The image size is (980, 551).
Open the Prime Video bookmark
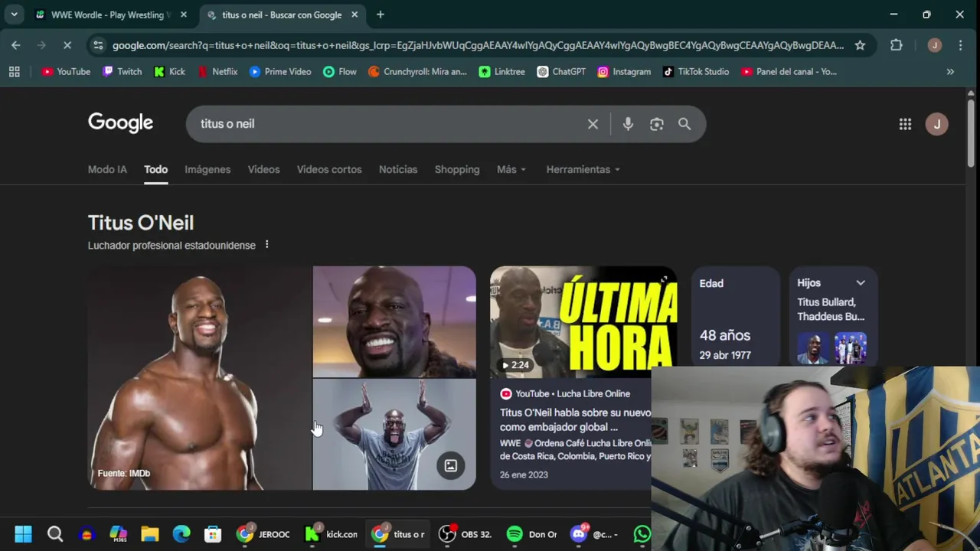(x=279, y=71)
